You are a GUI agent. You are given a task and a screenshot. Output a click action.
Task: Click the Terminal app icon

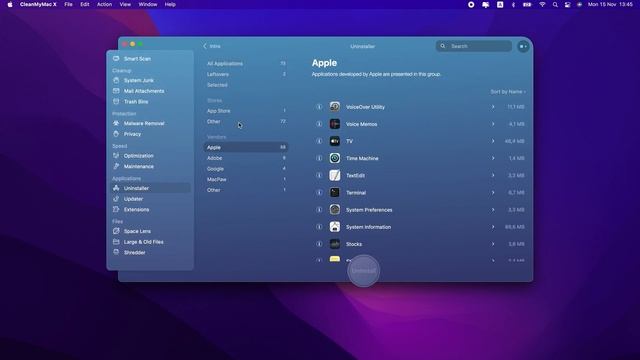[335, 193]
